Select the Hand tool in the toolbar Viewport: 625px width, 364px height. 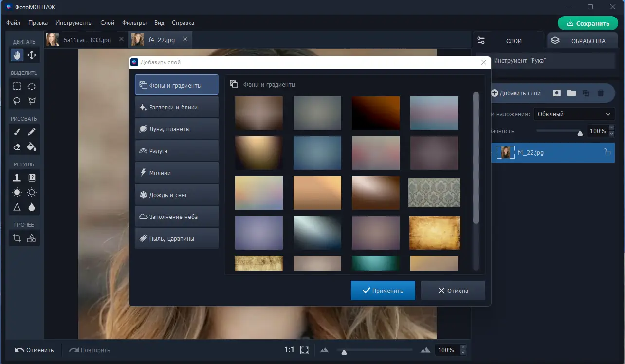pos(17,55)
